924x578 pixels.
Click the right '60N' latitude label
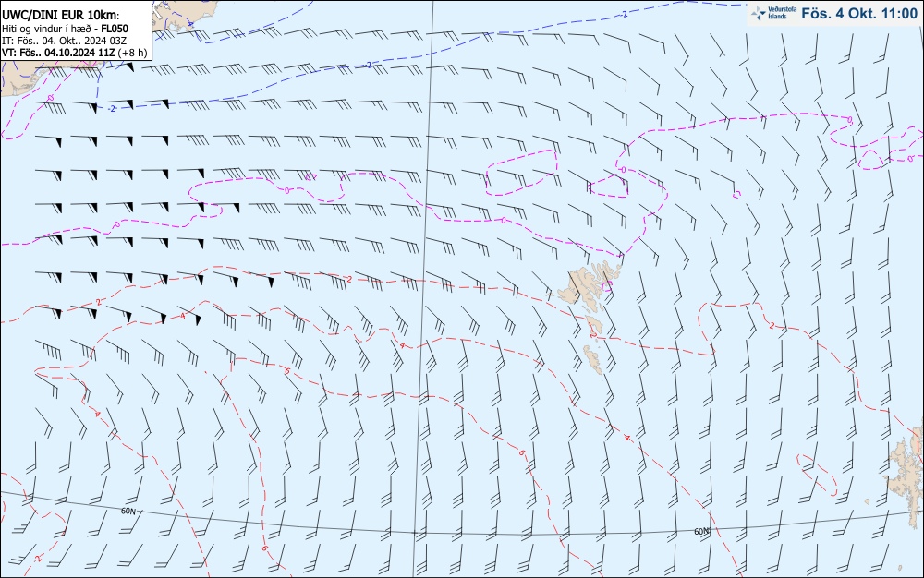point(701,532)
